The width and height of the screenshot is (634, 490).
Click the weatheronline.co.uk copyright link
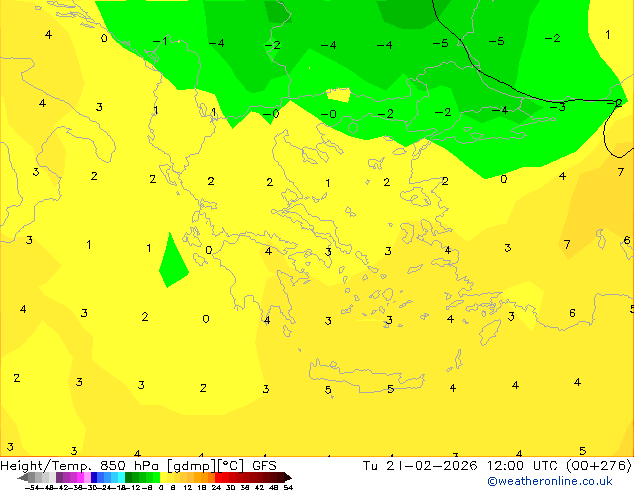549,481
